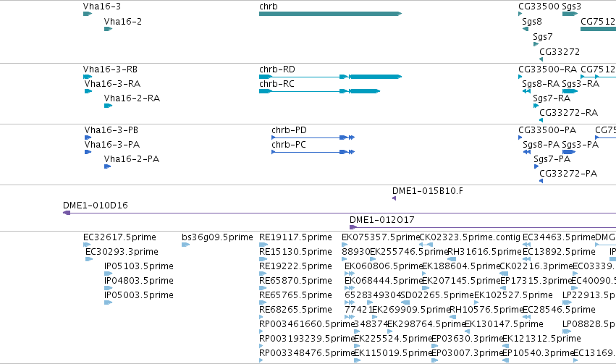Click the CG33500-PA protein label
Image resolution: width=616 pixels, height=364 pixels.
click(547, 130)
